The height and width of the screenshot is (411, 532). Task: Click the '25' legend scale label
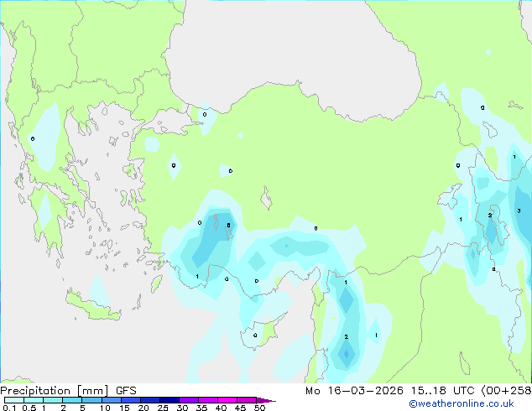click(x=163, y=408)
